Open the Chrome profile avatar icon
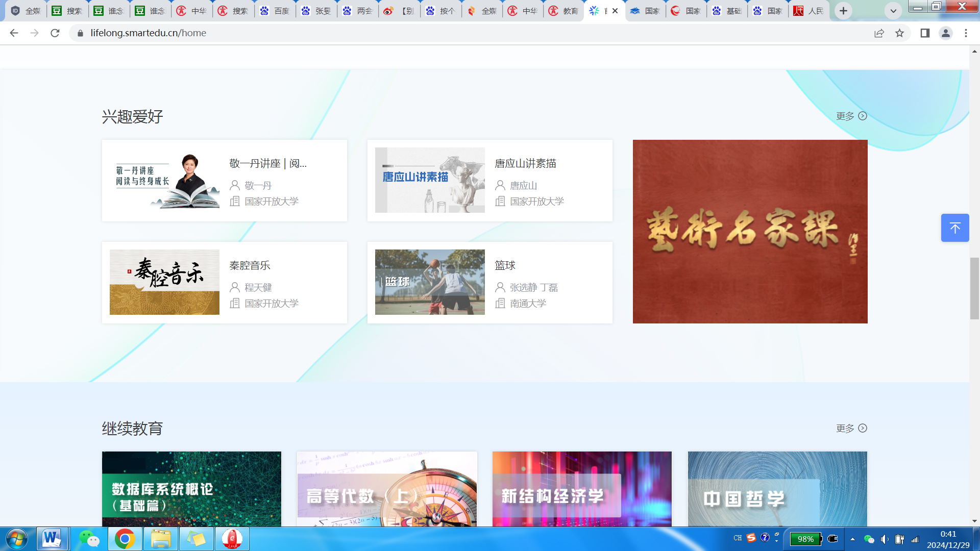Image resolution: width=980 pixels, height=551 pixels. 945,33
